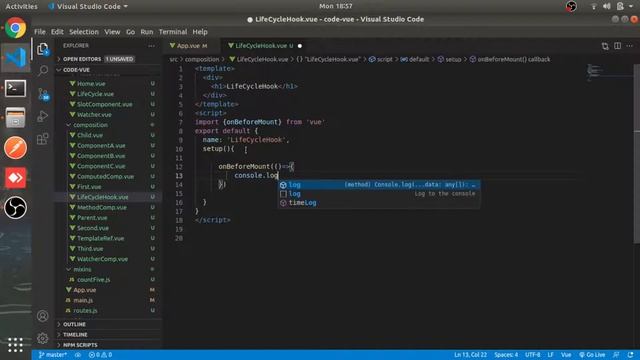Change Spaces: 4 indentation setting
This screenshot has height=360, width=640.
click(x=506, y=355)
